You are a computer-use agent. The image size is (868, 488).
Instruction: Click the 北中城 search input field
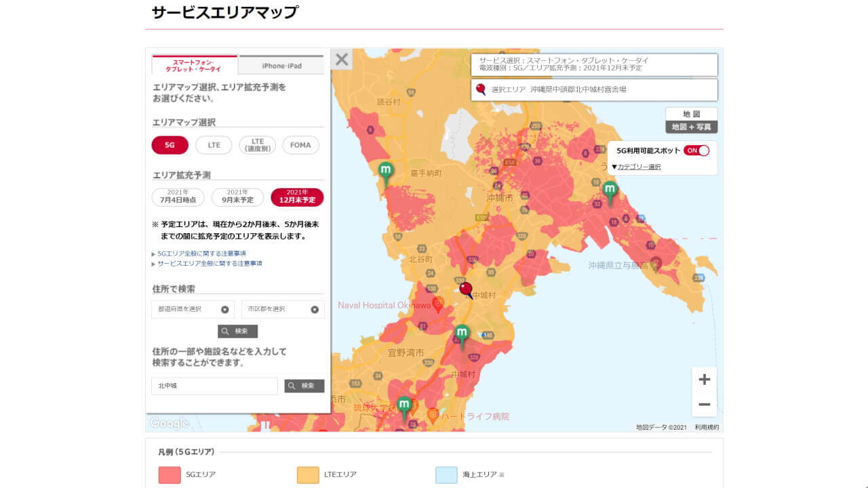pos(214,386)
